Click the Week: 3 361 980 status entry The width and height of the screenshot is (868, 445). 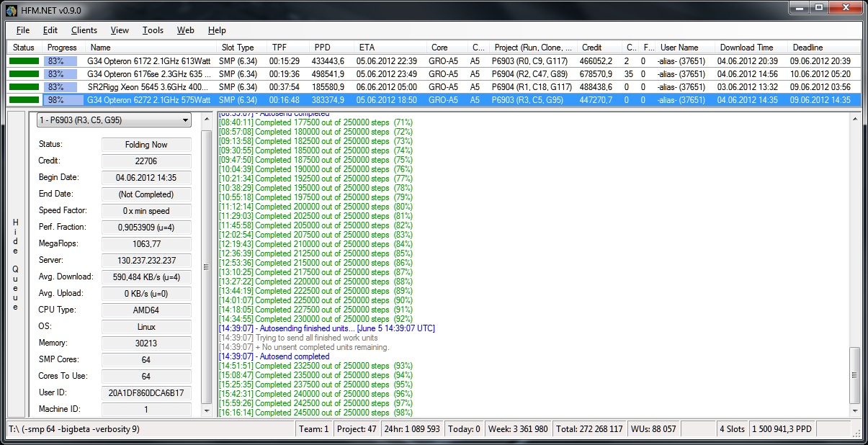tap(518, 429)
